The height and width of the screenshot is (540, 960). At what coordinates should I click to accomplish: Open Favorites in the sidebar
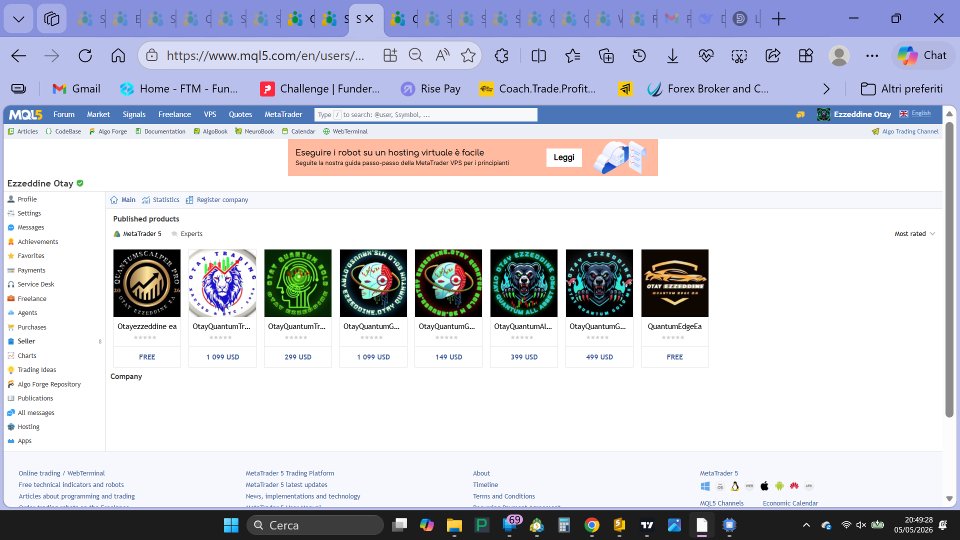(x=30, y=255)
